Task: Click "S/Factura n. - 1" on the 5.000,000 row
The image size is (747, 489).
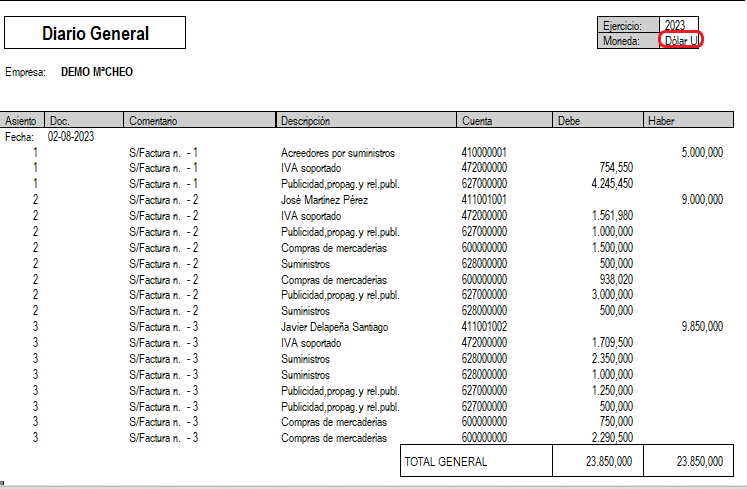Action: coord(163,153)
